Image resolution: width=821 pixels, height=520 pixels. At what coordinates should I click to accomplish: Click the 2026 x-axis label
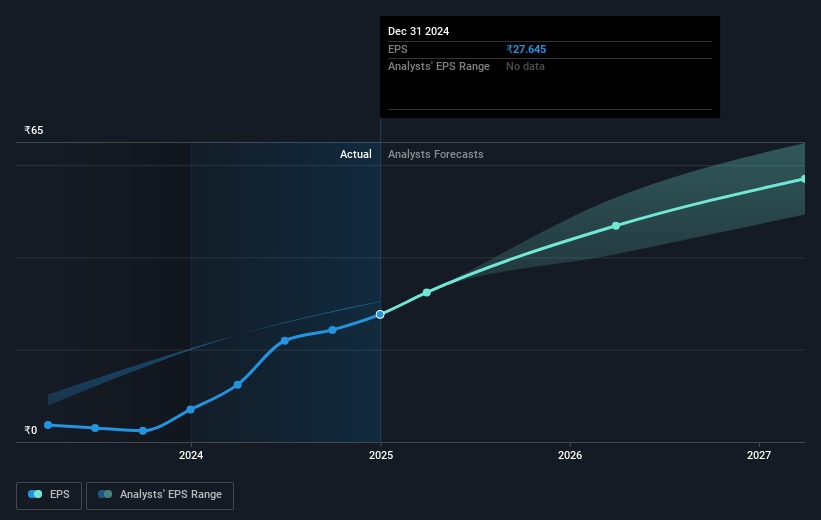coord(570,455)
